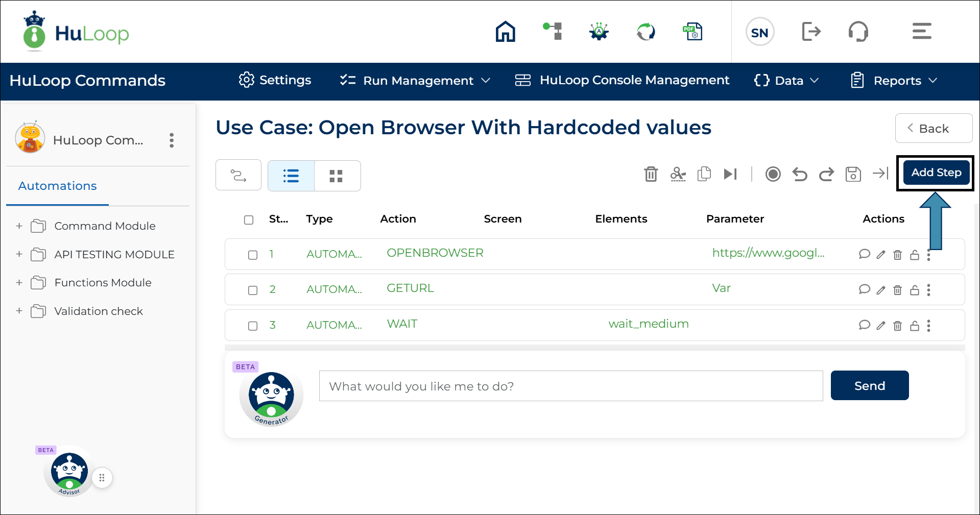Click the redo arrow icon
The image size is (980, 515).
pos(826,174)
